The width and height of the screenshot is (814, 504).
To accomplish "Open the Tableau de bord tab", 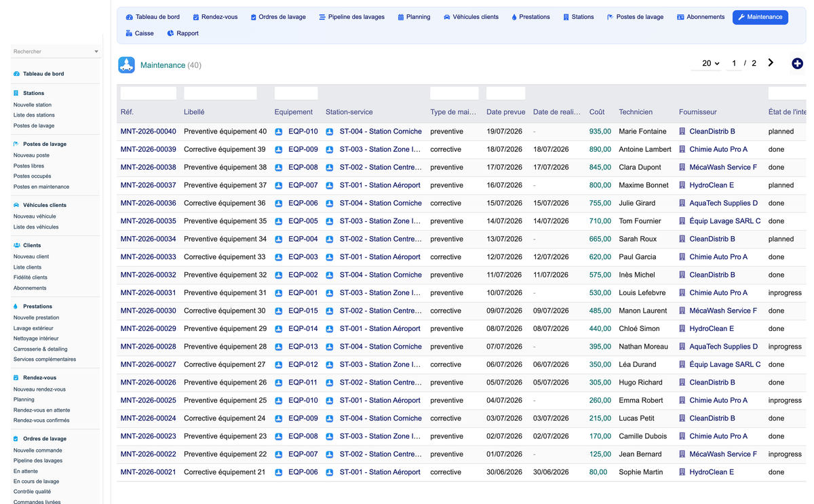I will 153,17.
